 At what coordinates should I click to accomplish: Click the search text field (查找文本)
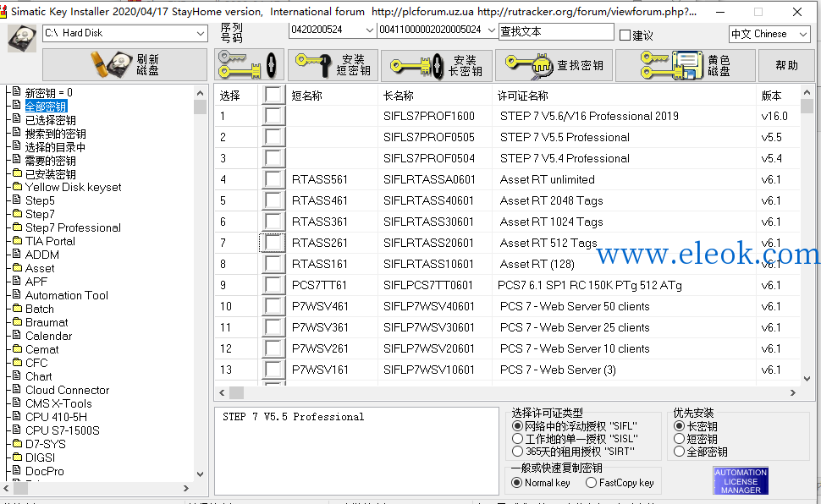(x=556, y=31)
